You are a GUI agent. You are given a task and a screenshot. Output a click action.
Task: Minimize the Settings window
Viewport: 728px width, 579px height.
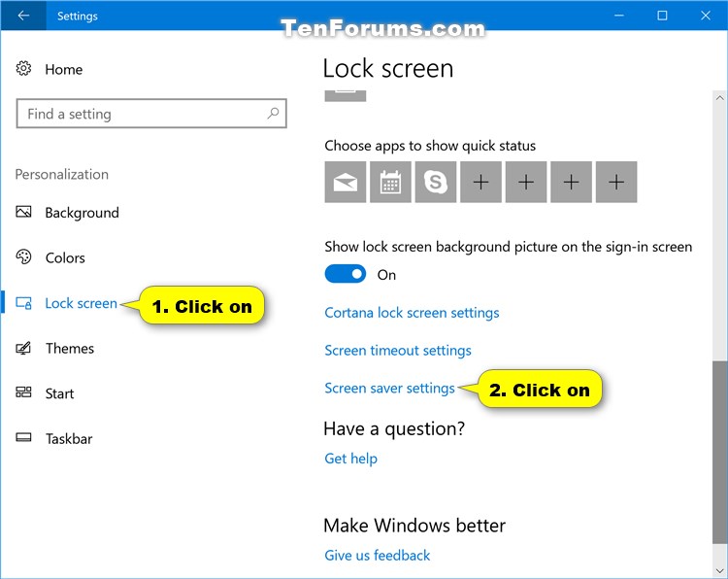[619, 16]
